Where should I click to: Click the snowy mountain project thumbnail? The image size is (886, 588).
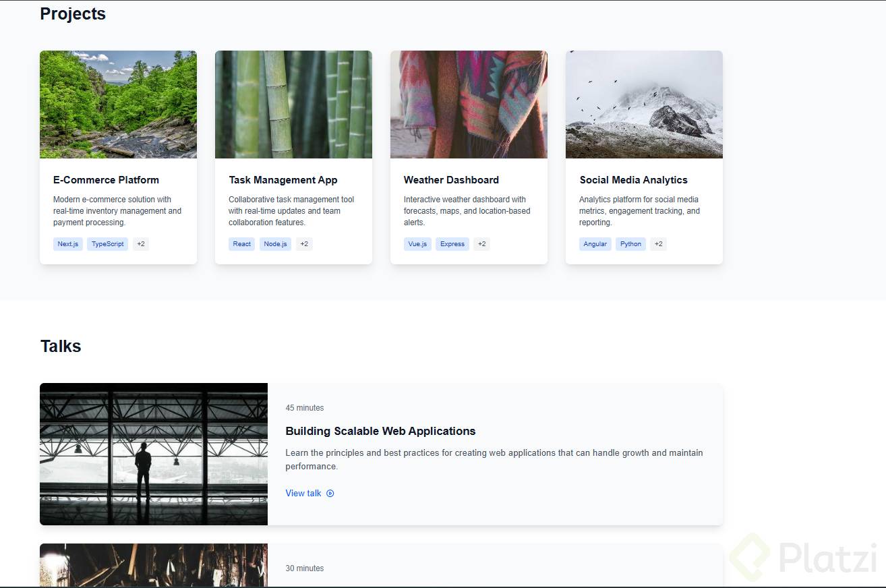coord(644,105)
